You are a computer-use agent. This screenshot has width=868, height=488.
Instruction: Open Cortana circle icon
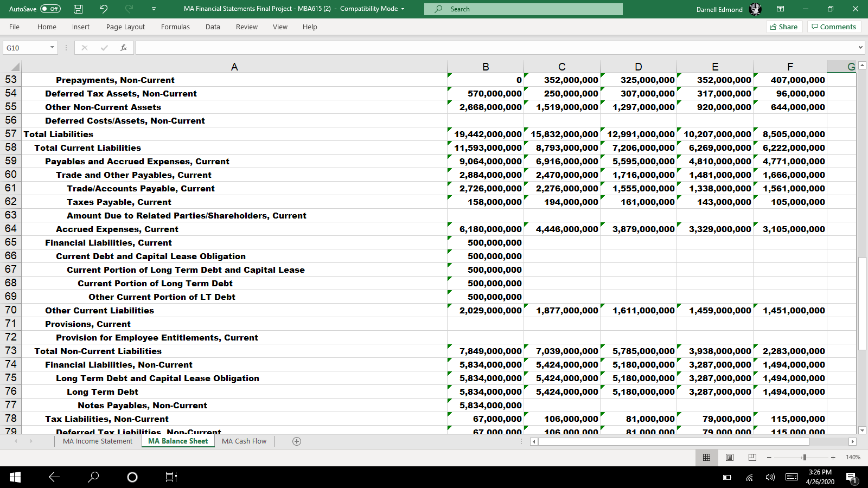point(132,477)
